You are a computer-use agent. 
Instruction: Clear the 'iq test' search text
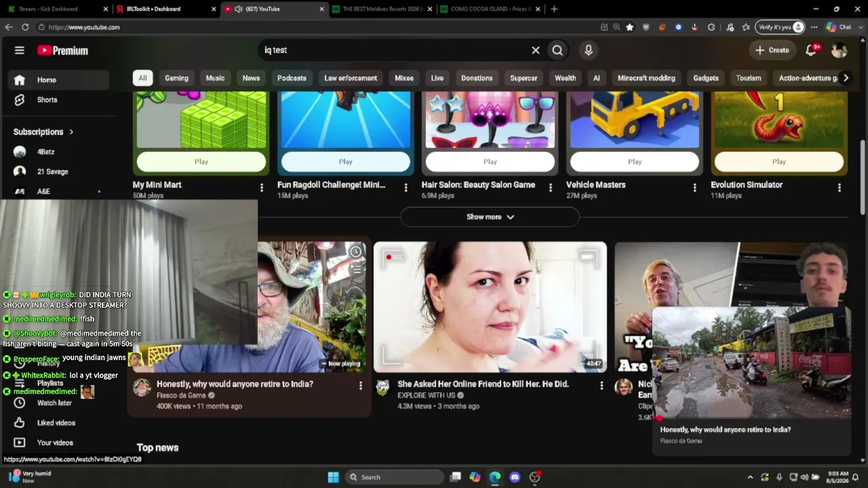pos(536,50)
